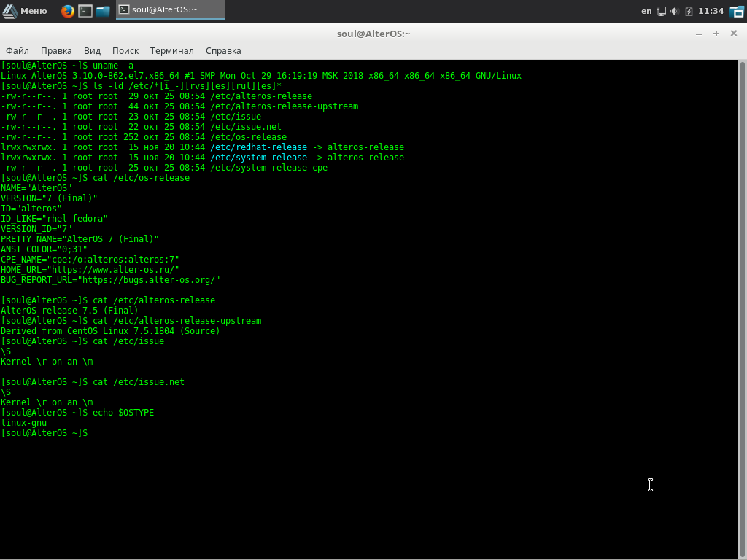
Task: Click the CPE_NAME line
Action: [90, 260]
